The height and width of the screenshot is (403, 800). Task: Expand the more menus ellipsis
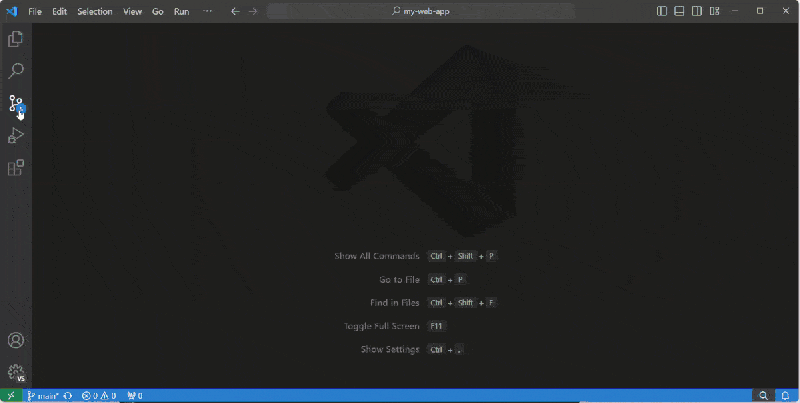click(x=207, y=11)
